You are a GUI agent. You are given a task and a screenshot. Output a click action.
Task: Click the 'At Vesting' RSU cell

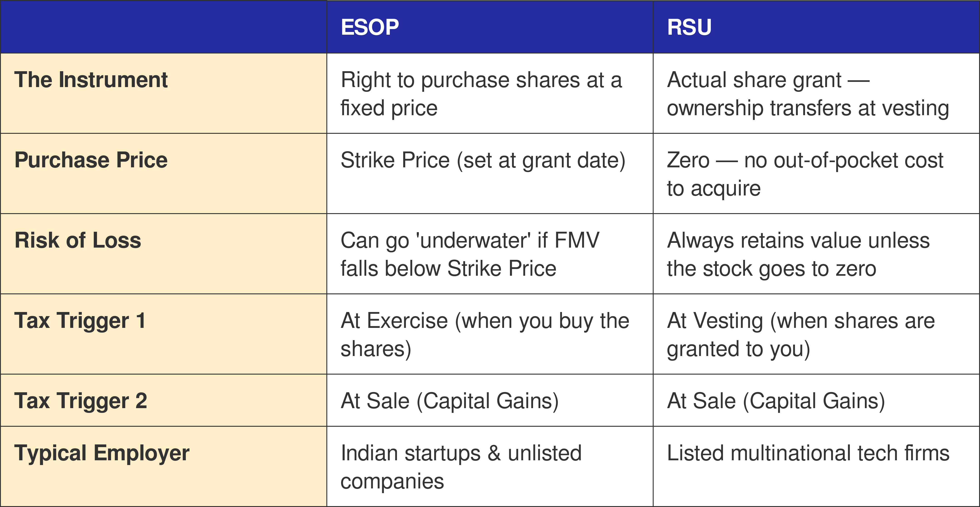coord(816,334)
